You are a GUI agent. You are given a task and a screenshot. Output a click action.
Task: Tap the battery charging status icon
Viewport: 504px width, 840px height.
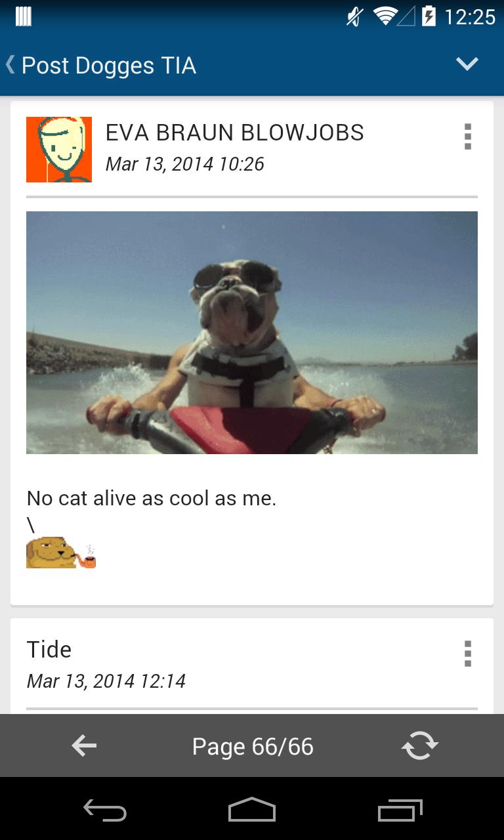[x=429, y=16]
